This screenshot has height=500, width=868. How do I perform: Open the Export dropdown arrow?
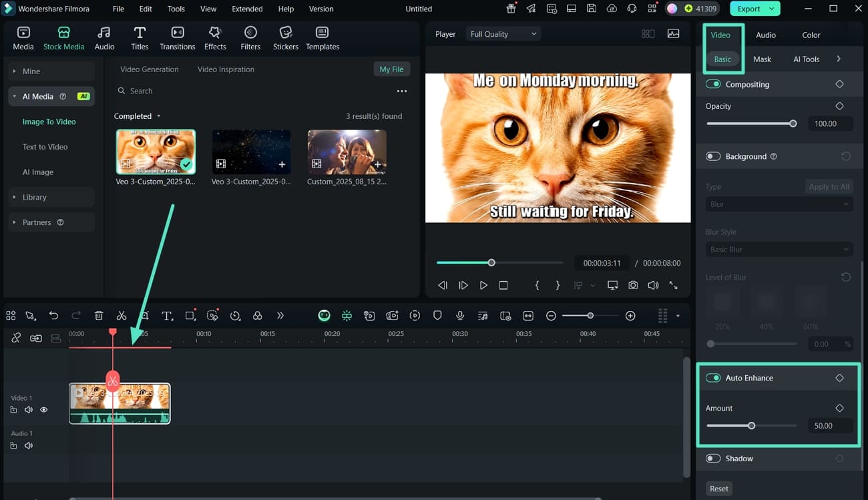(772, 9)
